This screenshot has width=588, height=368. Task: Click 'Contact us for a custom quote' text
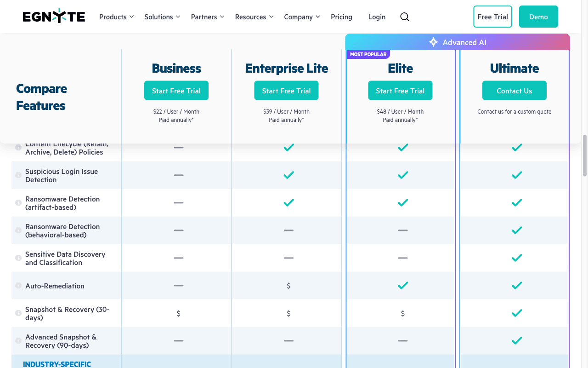pyautogui.click(x=514, y=111)
